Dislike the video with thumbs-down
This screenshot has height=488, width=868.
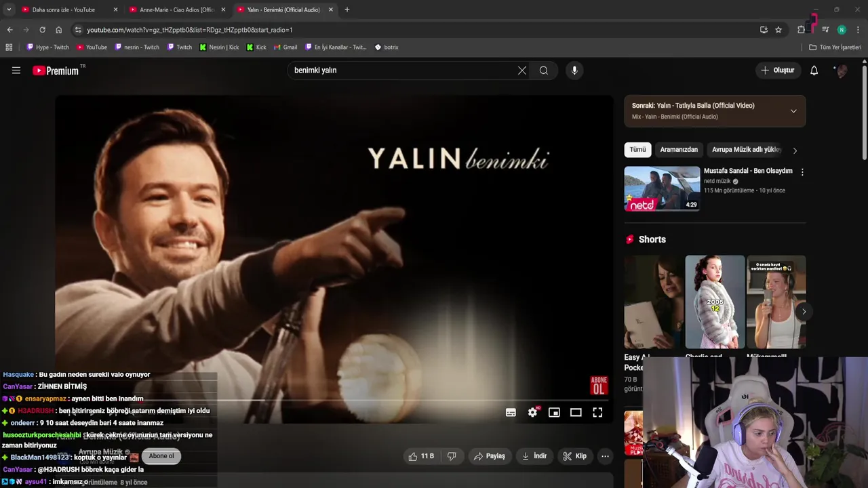452,456
